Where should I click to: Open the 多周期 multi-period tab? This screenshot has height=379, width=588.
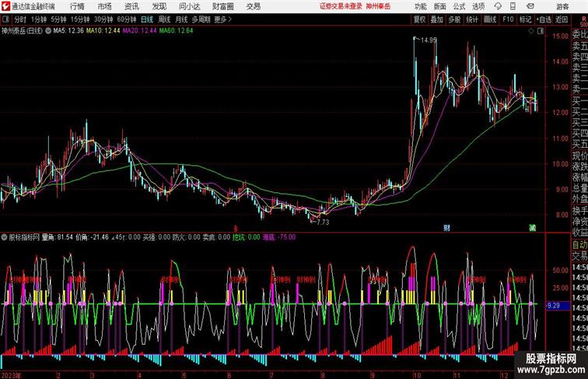pos(201,19)
